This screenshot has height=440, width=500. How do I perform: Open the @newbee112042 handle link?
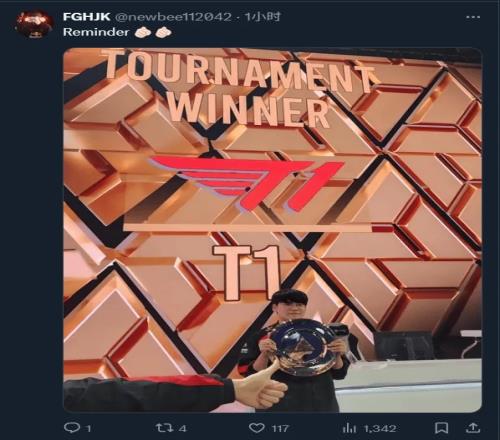173,17
